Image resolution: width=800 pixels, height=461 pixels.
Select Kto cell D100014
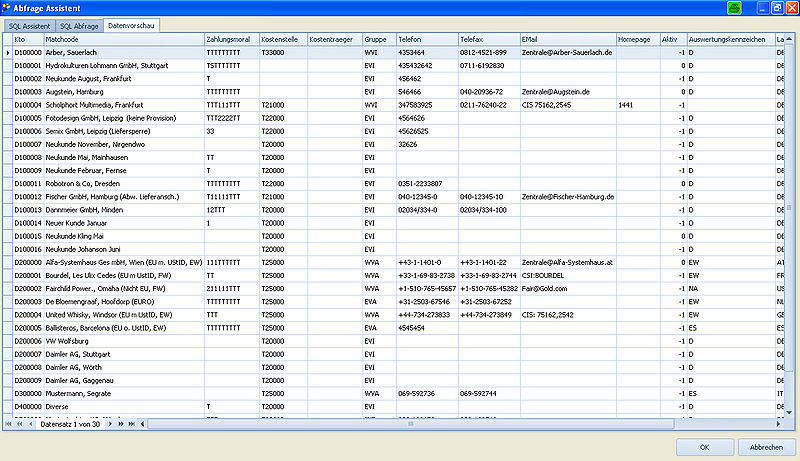coord(28,223)
